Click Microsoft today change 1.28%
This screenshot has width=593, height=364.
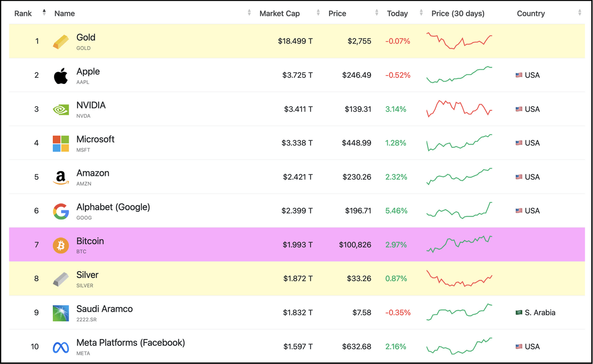pyautogui.click(x=396, y=143)
